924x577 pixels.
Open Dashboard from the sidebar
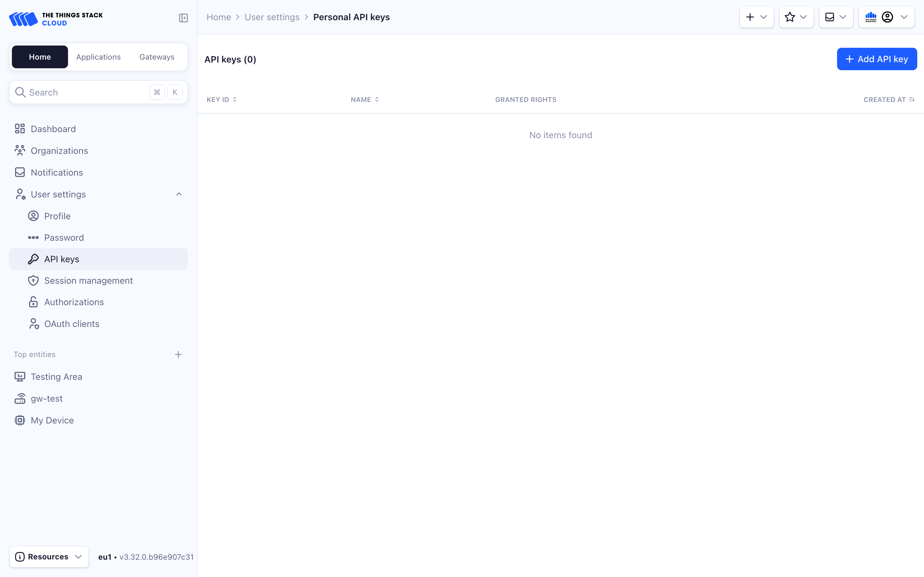(53, 129)
